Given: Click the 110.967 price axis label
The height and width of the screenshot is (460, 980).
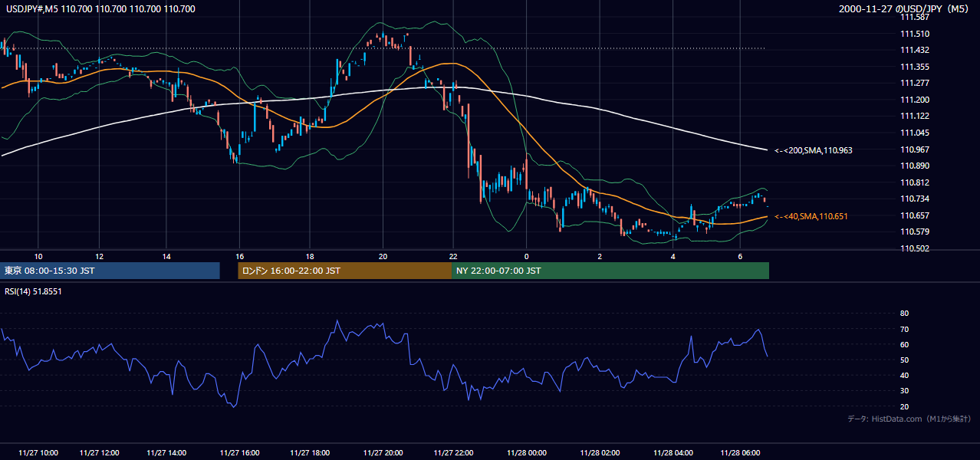Looking at the screenshot, I should [x=914, y=149].
